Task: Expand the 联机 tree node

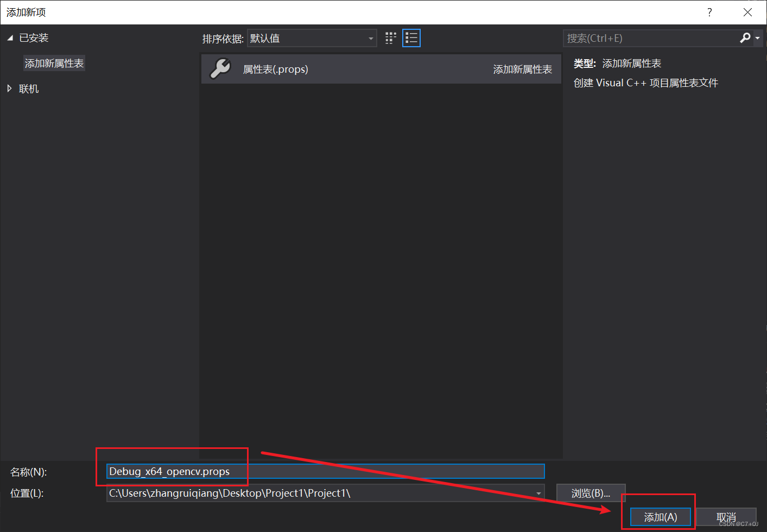Action: pyautogui.click(x=9, y=88)
